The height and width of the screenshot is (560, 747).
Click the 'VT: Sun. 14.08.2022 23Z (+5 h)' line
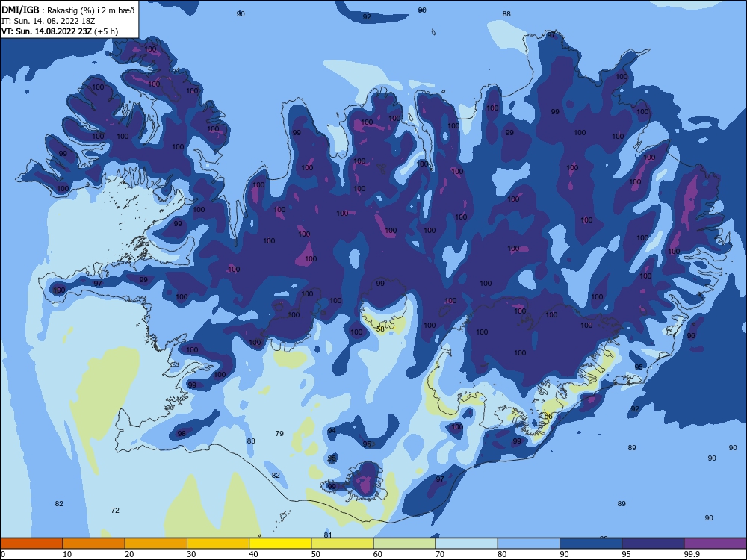tap(60, 31)
